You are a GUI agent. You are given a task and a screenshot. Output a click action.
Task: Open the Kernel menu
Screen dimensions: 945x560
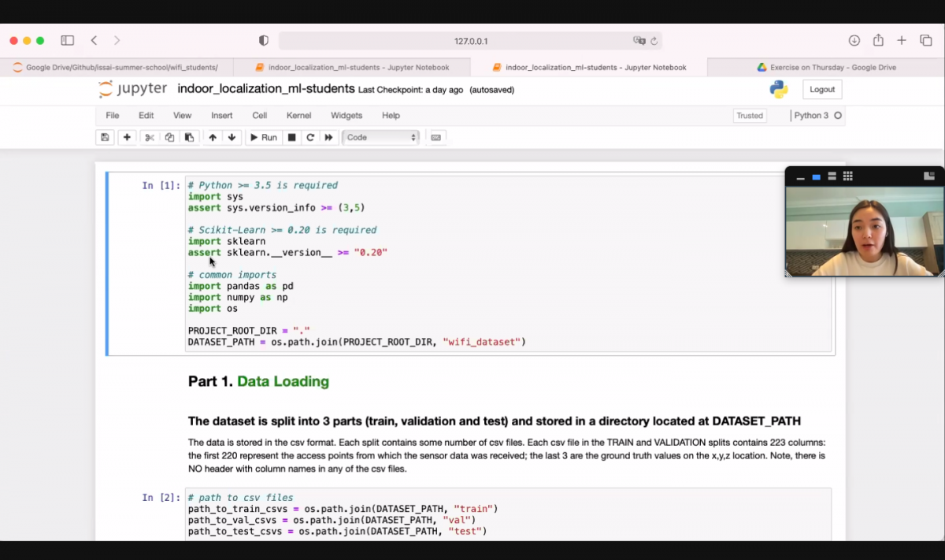pyautogui.click(x=298, y=116)
